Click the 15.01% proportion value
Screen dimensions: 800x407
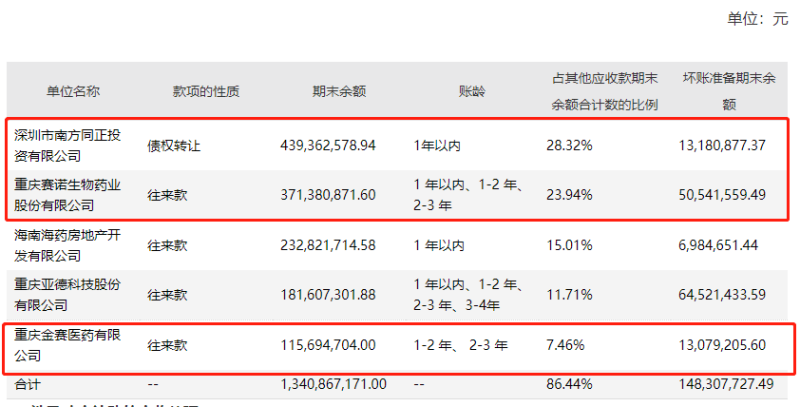(x=569, y=245)
